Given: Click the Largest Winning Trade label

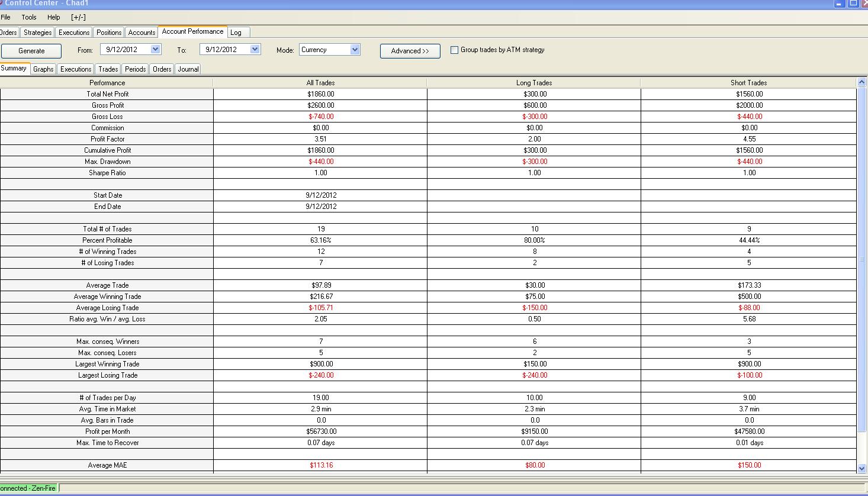Looking at the screenshot, I should tap(107, 364).
